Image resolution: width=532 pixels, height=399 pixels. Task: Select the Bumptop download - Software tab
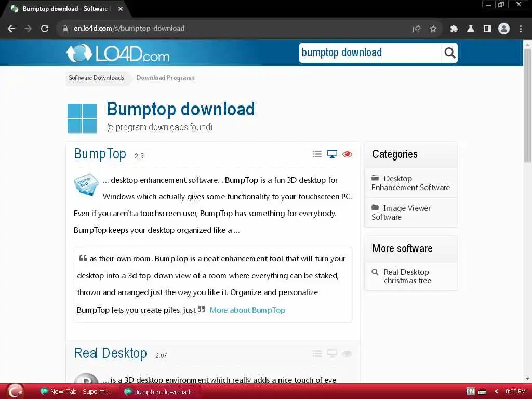pos(64,9)
